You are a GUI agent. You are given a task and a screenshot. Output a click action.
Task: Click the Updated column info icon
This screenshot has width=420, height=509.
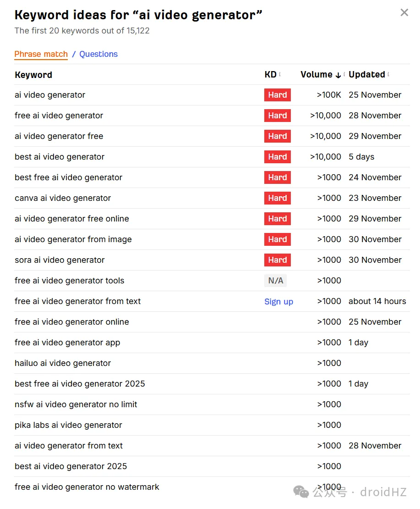[388, 74]
